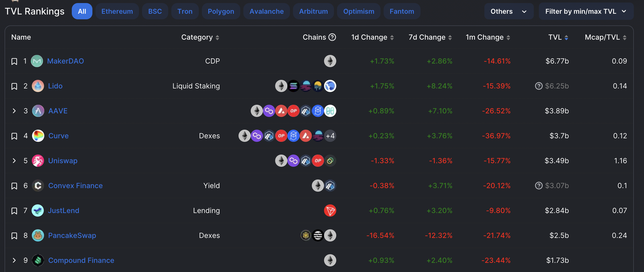Bookmark the MakerDAO protocol

tap(14, 61)
